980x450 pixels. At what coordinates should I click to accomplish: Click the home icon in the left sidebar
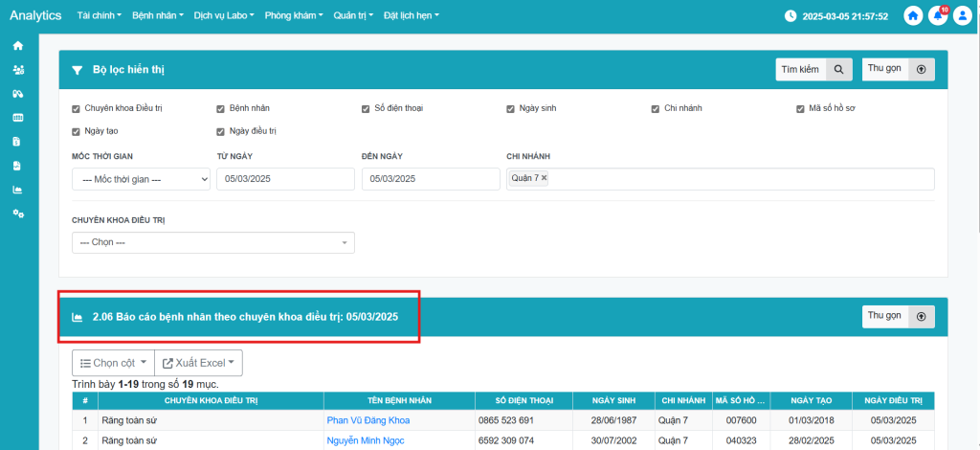[17, 46]
